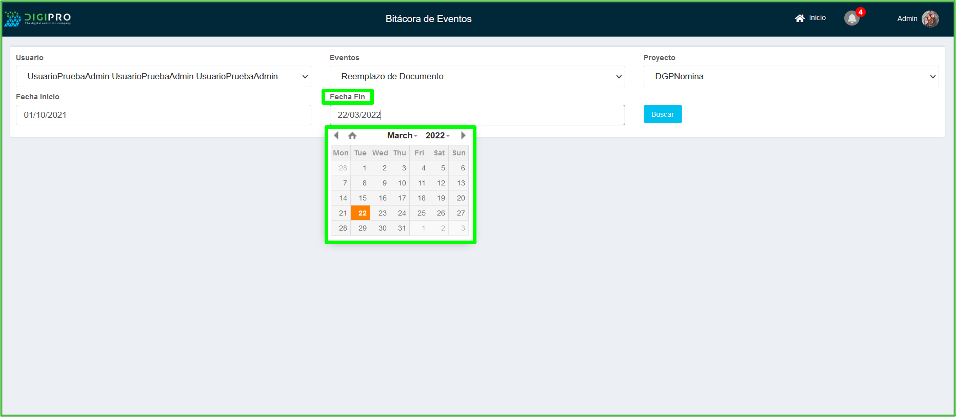Click the red notification badge

pyautogui.click(x=860, y=12)
